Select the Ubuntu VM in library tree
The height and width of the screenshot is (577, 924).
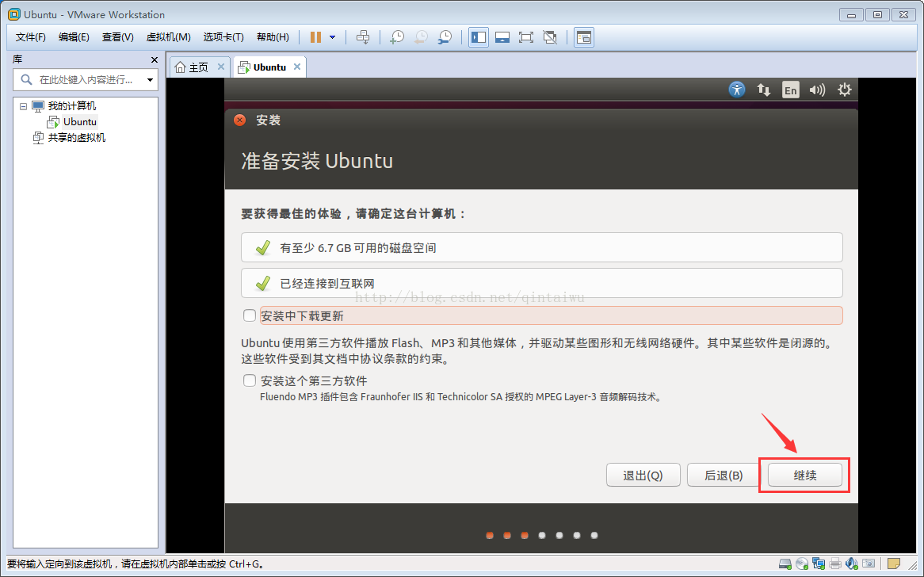tap(79, 122)
